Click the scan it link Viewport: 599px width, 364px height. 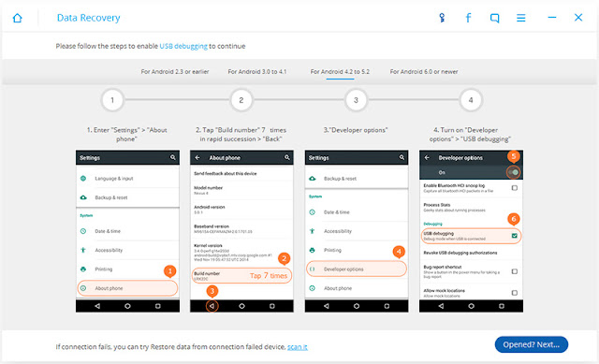click(x=298, y=347)
